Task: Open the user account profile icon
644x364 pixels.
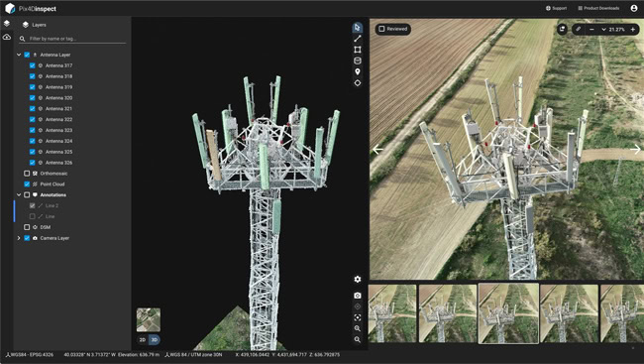Action: point(634,8)
